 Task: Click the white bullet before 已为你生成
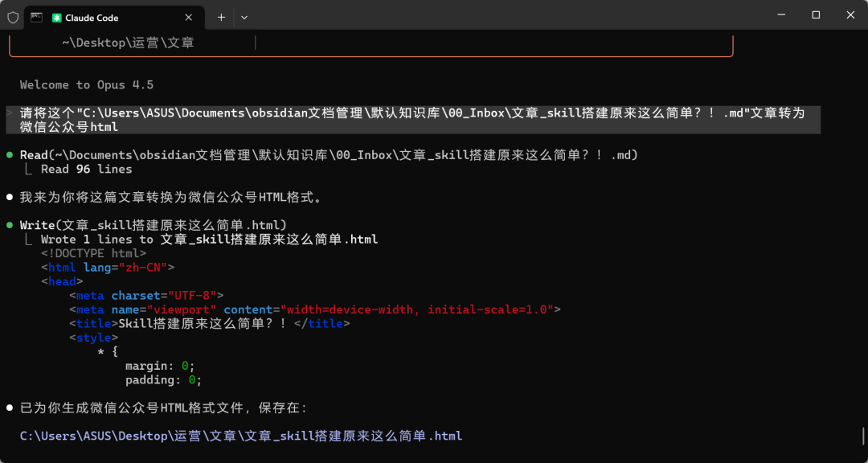pos(10,408)
